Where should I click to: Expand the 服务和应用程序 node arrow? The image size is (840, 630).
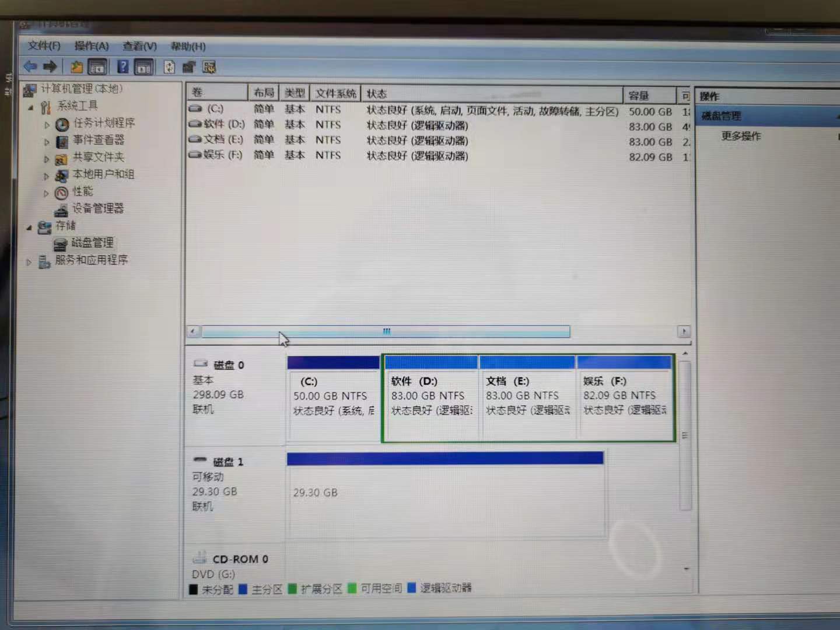pyautogui.click(x=29, y=262)
